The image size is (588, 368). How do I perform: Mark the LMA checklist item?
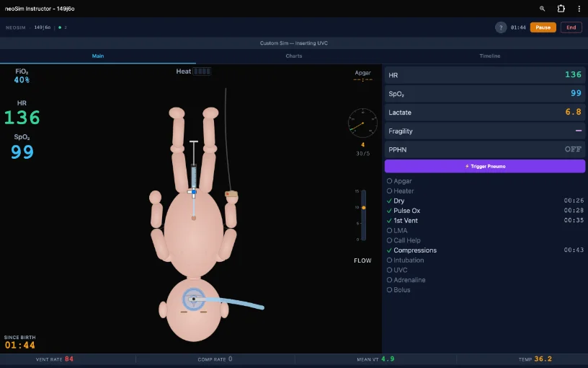[397, 231]
